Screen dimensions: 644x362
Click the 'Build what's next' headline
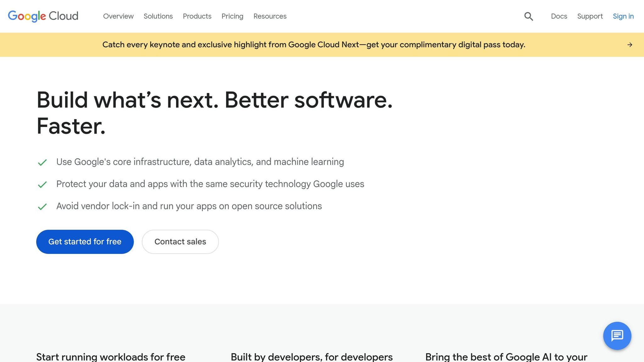214,113
